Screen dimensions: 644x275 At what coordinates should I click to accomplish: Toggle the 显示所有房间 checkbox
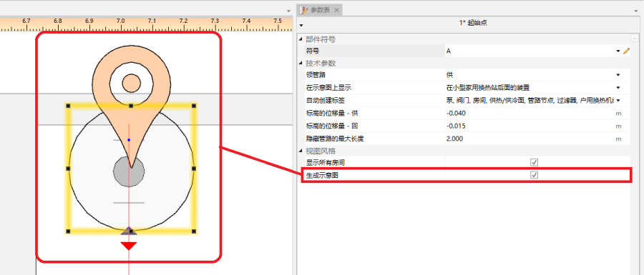(x=534, y=162)
